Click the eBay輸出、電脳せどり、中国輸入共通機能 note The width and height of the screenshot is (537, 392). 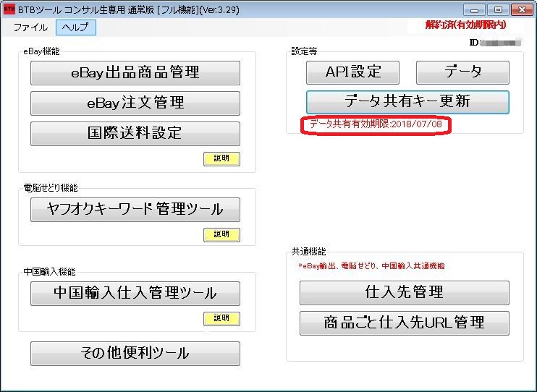[371, 266]
